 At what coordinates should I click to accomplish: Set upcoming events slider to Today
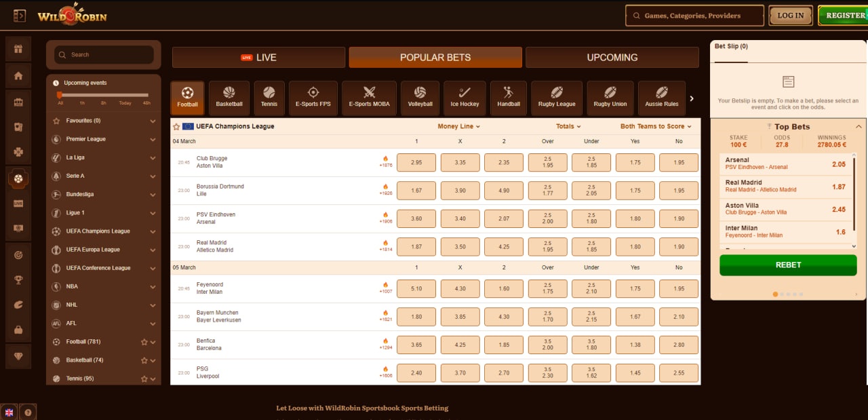(125, 103)
